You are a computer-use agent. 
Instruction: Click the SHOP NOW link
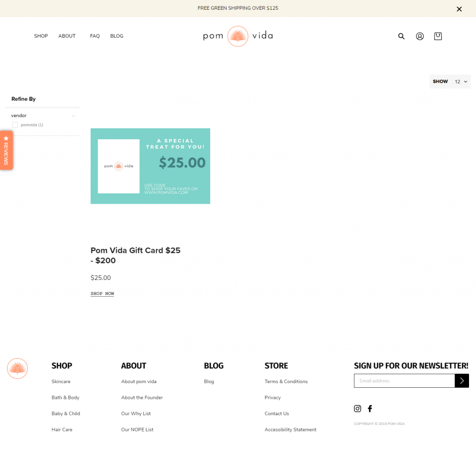(102, 293)
